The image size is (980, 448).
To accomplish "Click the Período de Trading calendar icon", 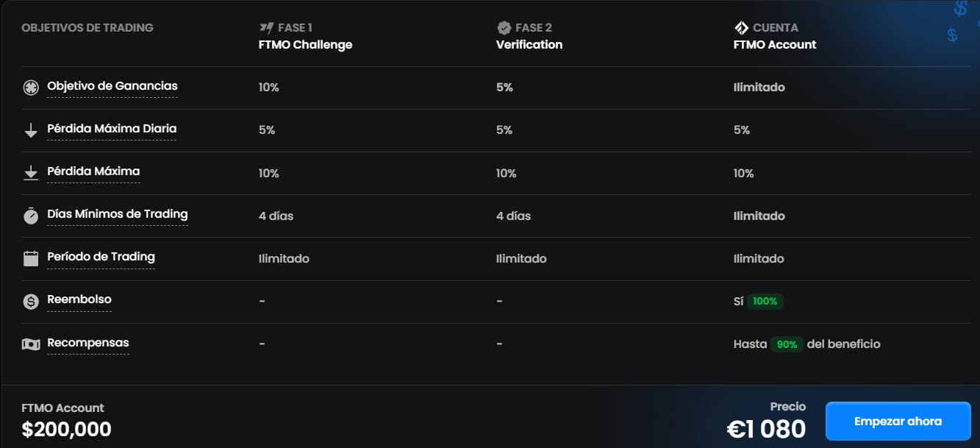I will [x=31, y=258].
